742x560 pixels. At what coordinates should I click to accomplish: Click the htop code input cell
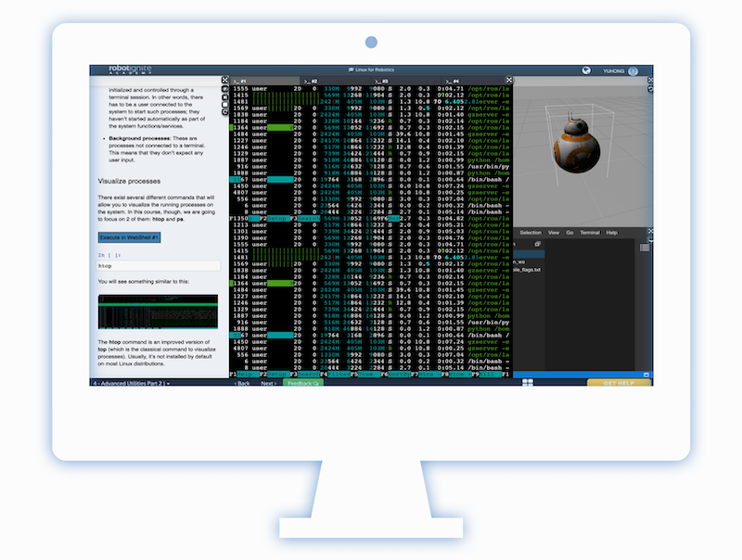coord(158,266)
